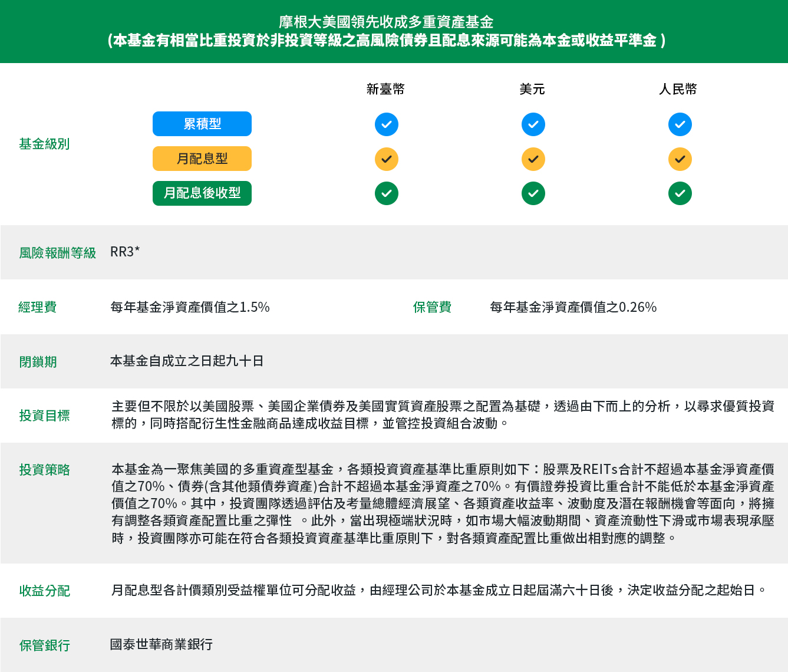The image size is (788, 672).
Task: Click the RR3* risk rating value
Action: coord(125,252)
